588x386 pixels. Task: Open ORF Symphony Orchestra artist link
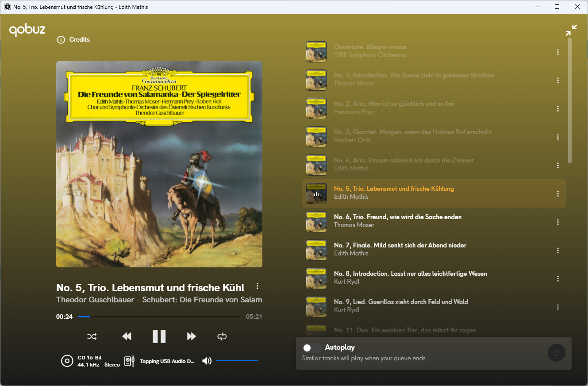click(370, 55)
